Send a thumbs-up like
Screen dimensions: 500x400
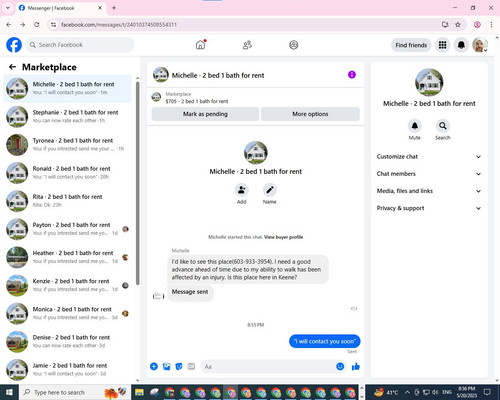pyautogui.click(x=356, y=367)
